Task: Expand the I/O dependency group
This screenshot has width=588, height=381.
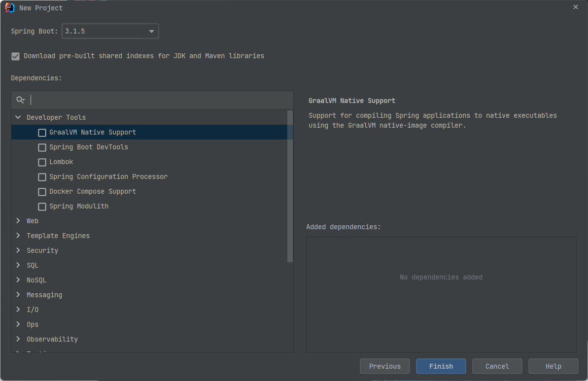Action: (x=18, y=310)
